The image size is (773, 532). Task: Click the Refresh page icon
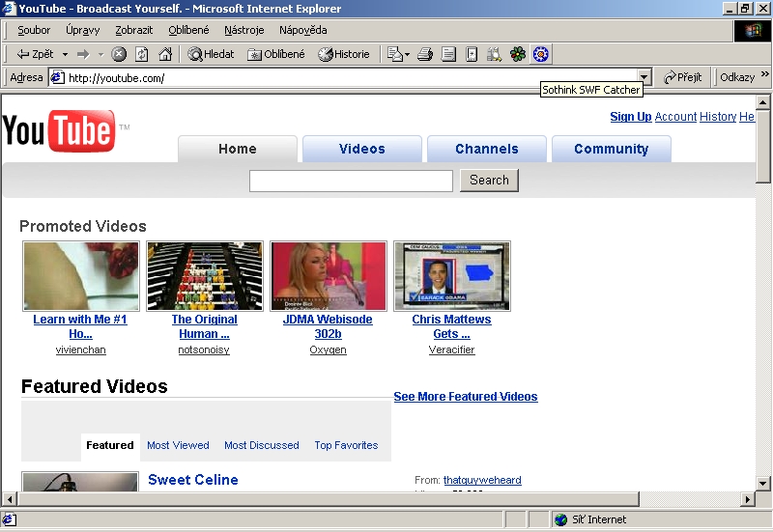[142, 54]
